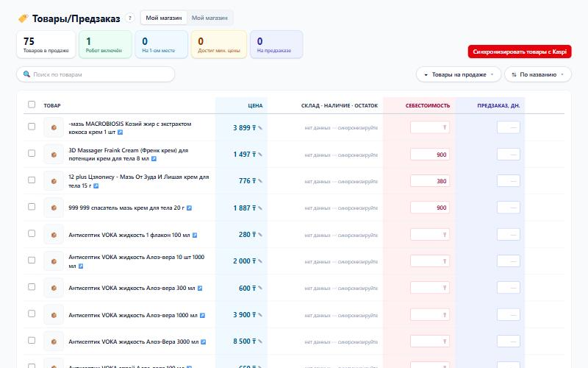Click edit pencil beside 3 899 ₸ price
The image size is (588, 368).
click(x=260, y=127)
